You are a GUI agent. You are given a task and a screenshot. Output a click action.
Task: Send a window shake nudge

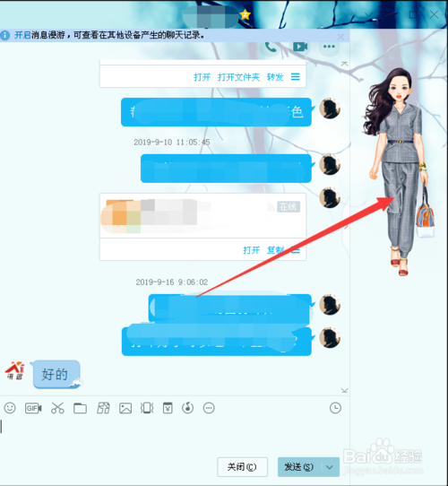click(147, 408)
